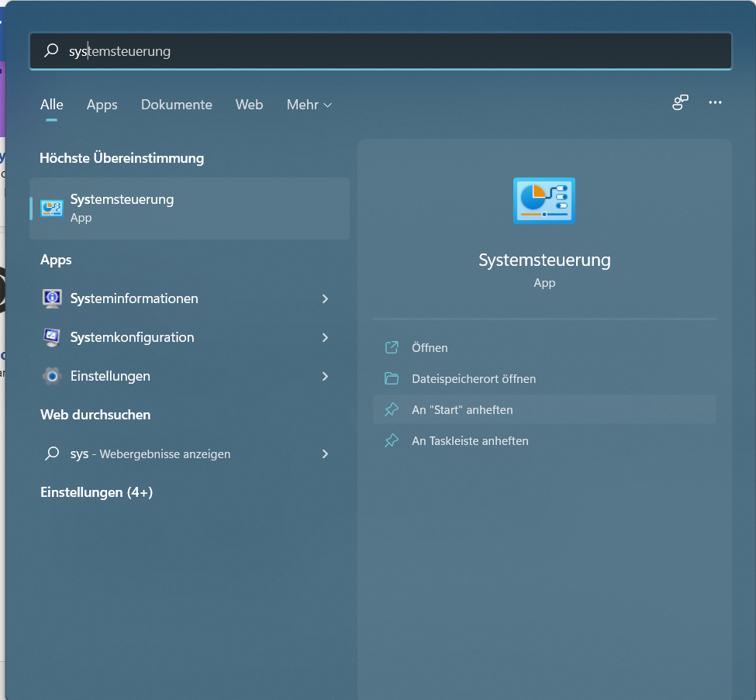Image resolution: width=756 pixels, height=700 pixels.
Task: Switch to the Web tab
Action: [x=249, y=105]
